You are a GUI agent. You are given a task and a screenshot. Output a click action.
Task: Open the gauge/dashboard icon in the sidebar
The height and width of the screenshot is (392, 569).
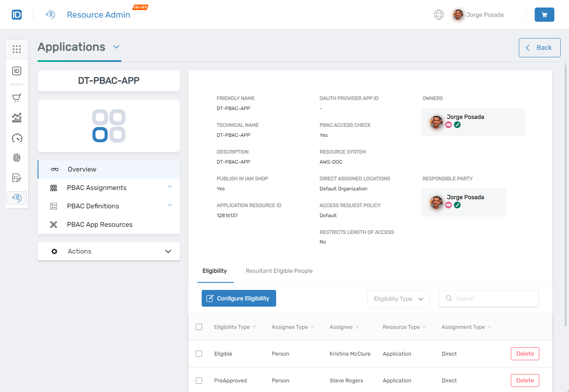click(x=17, y=138)
